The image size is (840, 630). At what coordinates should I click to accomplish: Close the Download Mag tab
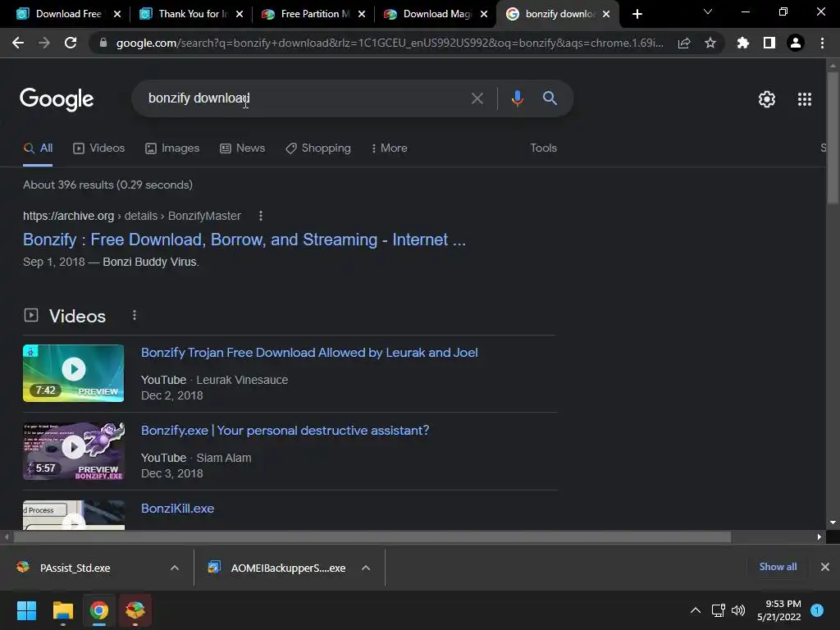coord(484,15)
